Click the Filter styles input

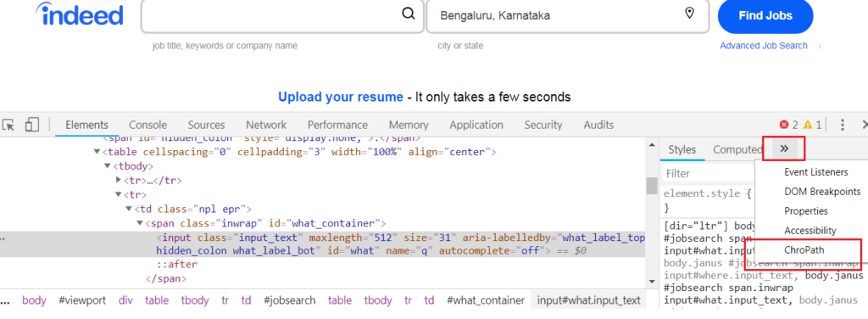point(709,173)
